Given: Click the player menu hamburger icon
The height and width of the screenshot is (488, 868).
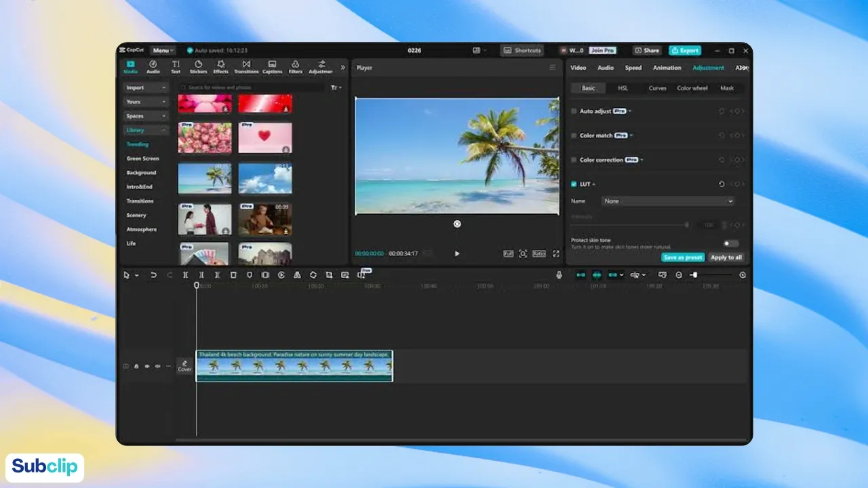Looking at the screenshot, I should tap(552, 67).
